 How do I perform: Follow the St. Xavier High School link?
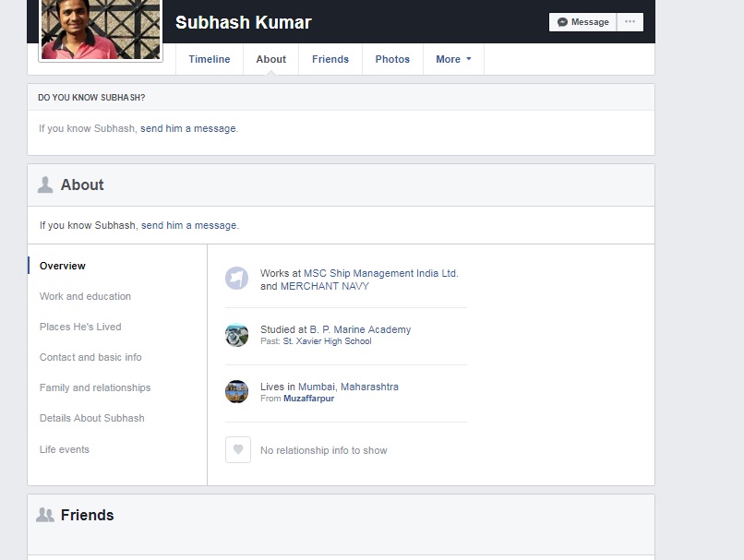point(327,341)
